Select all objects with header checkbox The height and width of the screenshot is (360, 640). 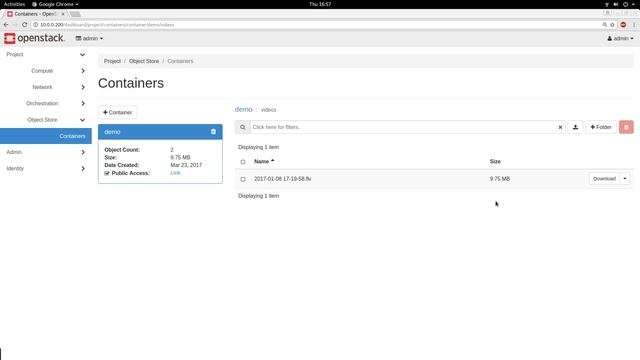243,162
